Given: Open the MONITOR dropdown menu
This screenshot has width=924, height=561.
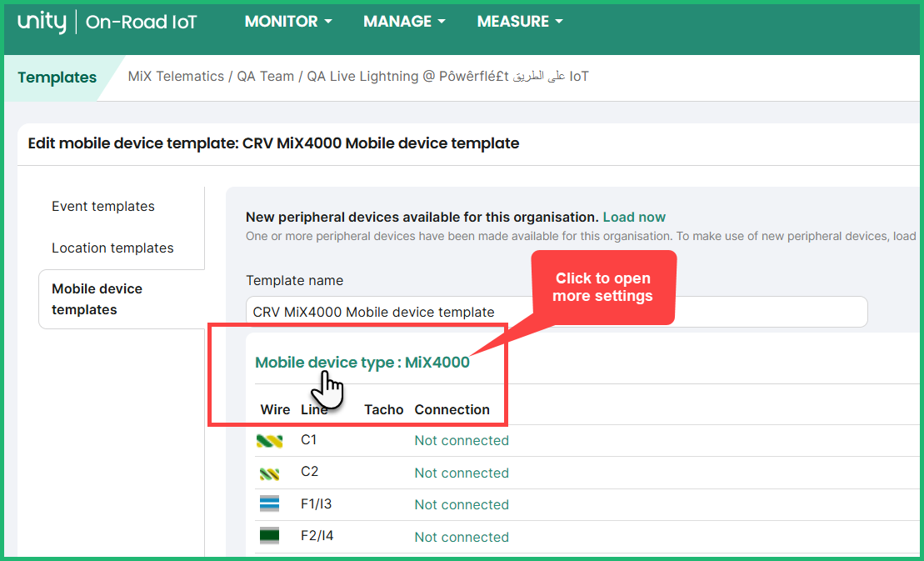Looking at the screenshot, I should pyautogui.click(x=288, y=21).
